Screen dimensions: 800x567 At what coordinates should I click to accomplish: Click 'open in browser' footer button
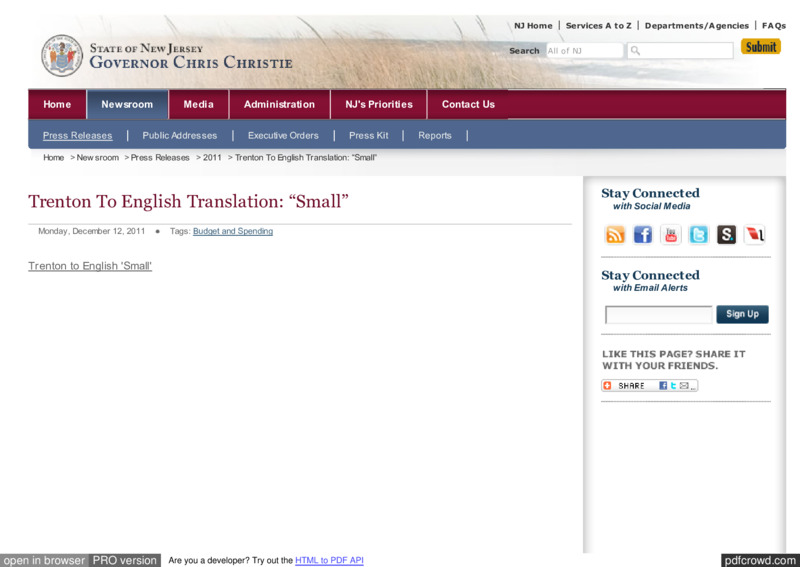click(44, 560)
